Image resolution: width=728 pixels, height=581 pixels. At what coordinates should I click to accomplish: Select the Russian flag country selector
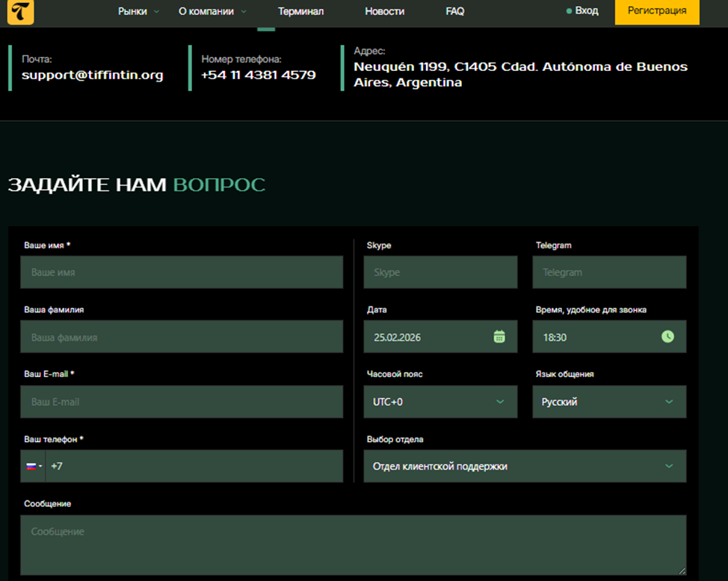click(x=33, y=466)
